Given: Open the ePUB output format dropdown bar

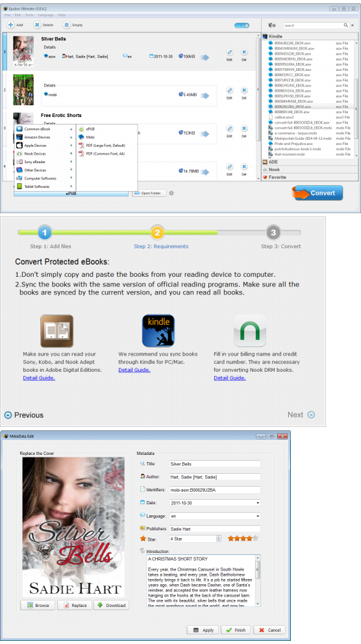Looking at the screenshot, I should coord(71,194).
